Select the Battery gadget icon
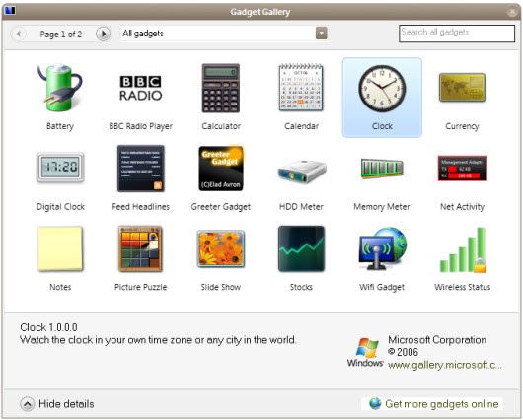523x420 pixels. pyautogui.click(x=60, y=88)
